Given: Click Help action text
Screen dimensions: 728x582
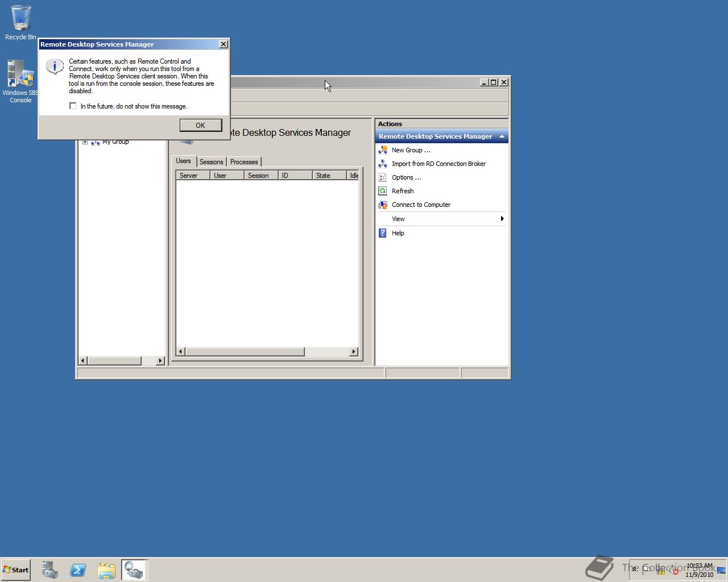Looking at the screenshot, I should coord(398,233).
